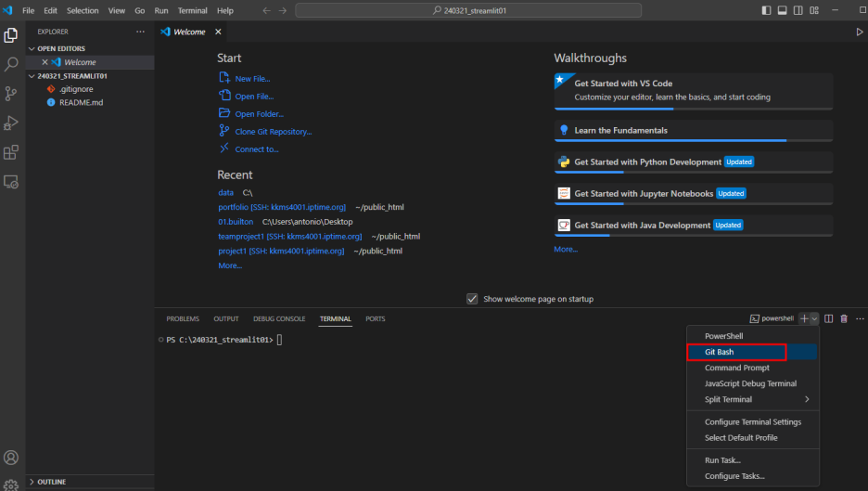Open the Go menu
The height and width of the screenshot is (491, 868).
[139, 10]
